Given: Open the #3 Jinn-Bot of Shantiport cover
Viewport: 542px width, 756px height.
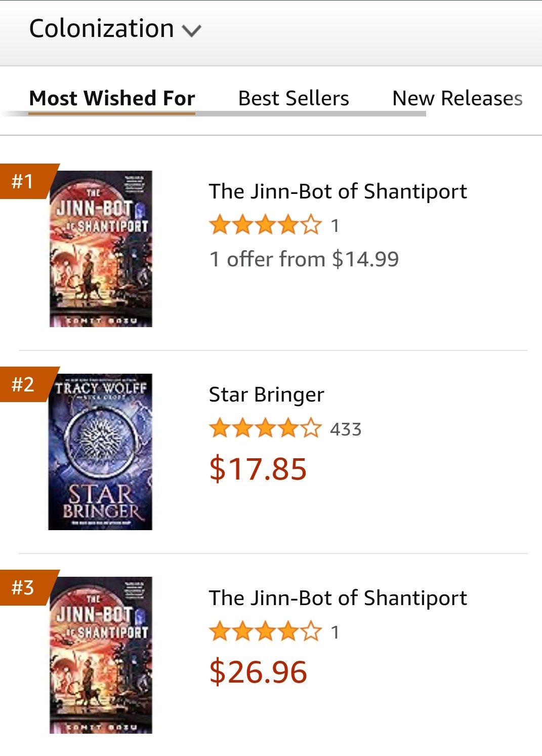Looking at the screenshot, I should point(101,655).
